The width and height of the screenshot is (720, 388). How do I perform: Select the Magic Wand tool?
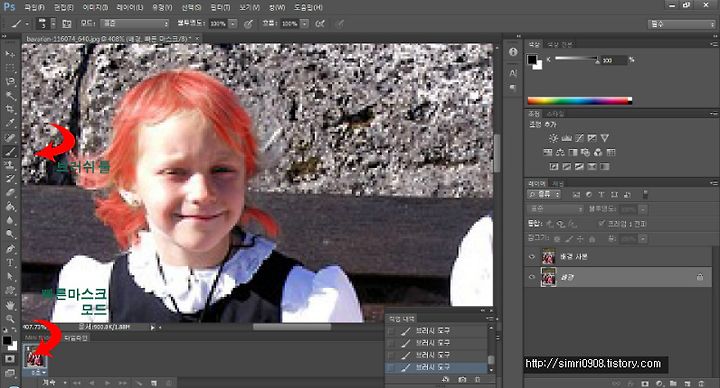10,96
